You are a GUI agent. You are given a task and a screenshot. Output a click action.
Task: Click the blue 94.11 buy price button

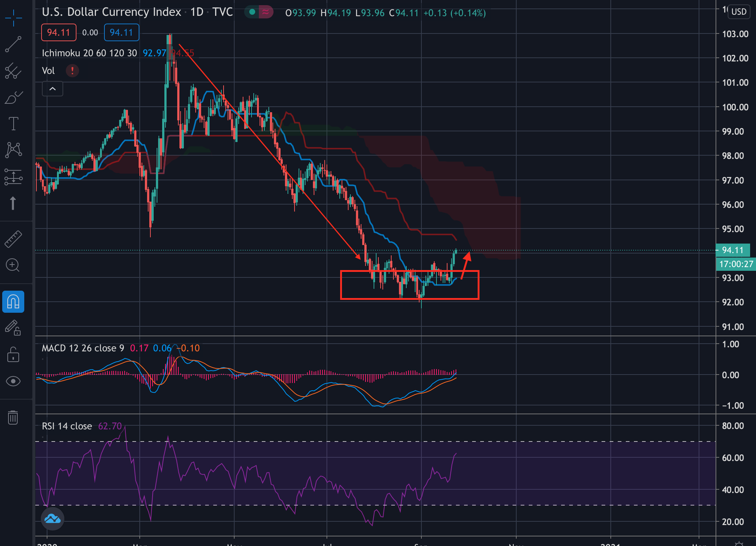click(x=121, y=32)
